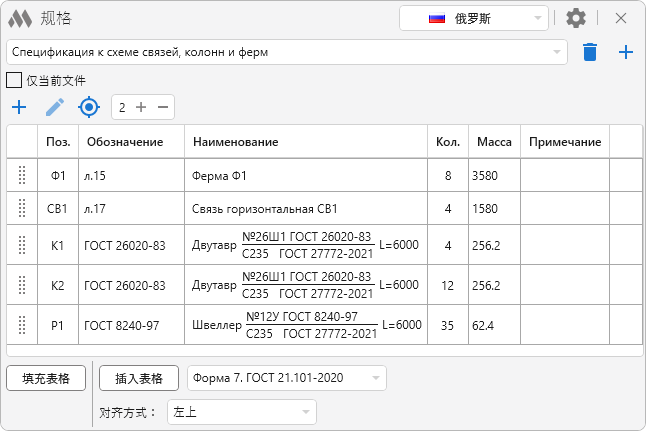
Task: Enable the 仅当前文件 checkbox
Action: click(14, 80)
